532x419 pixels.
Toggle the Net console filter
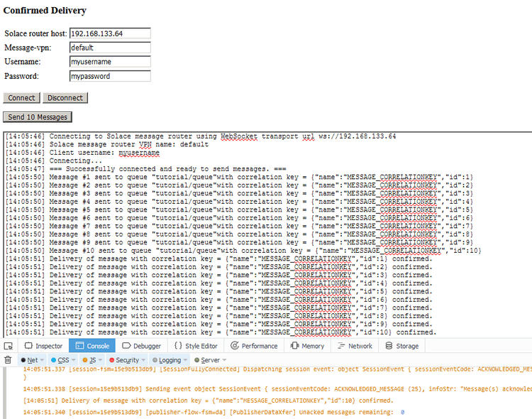click(x=31, y=360)
